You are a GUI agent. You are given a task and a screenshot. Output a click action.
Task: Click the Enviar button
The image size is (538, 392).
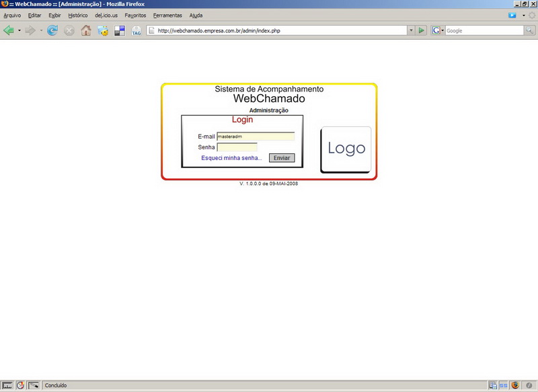pyautogui.click(x=282, y=158)
